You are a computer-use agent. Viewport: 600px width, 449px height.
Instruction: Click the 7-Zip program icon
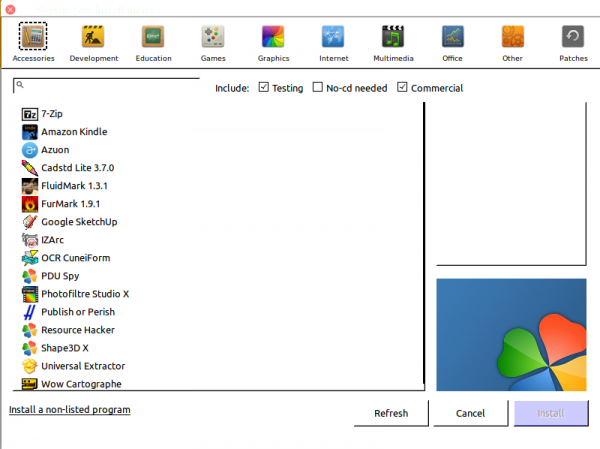tap(30, 114)
